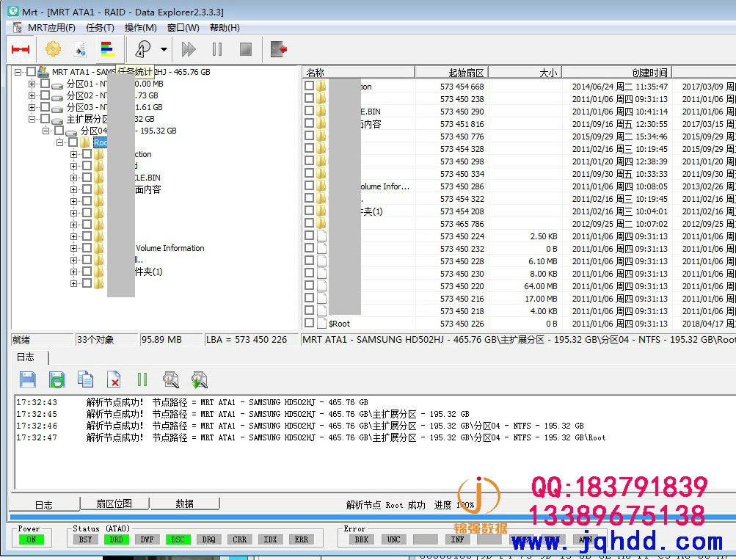736x560 pixels.
Task: Expand the 分区01 tree node
Action: click(x=32, y=84)
